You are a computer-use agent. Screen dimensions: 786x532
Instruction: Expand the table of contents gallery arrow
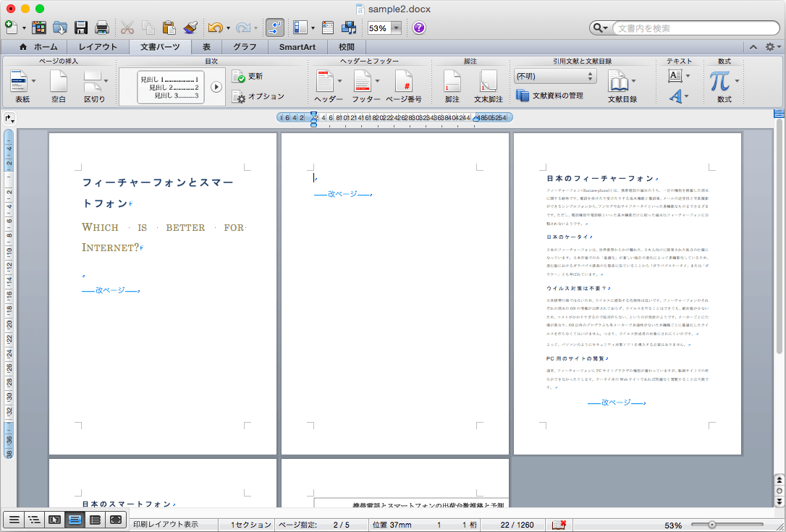tap(216, 87)
